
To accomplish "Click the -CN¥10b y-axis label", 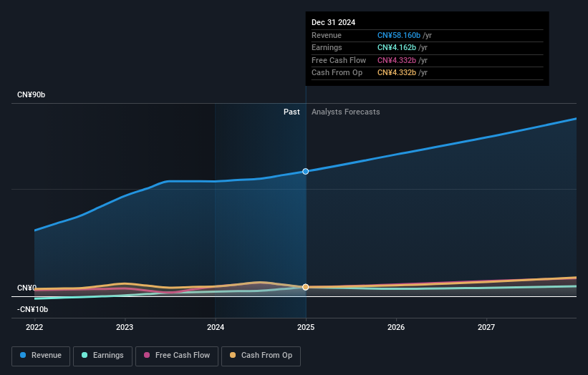I will coord(33,309).
